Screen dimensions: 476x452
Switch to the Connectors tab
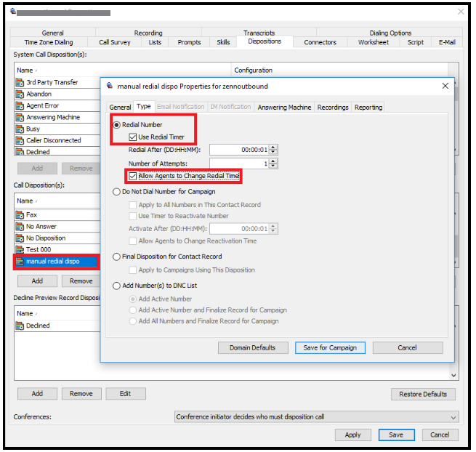320,42
